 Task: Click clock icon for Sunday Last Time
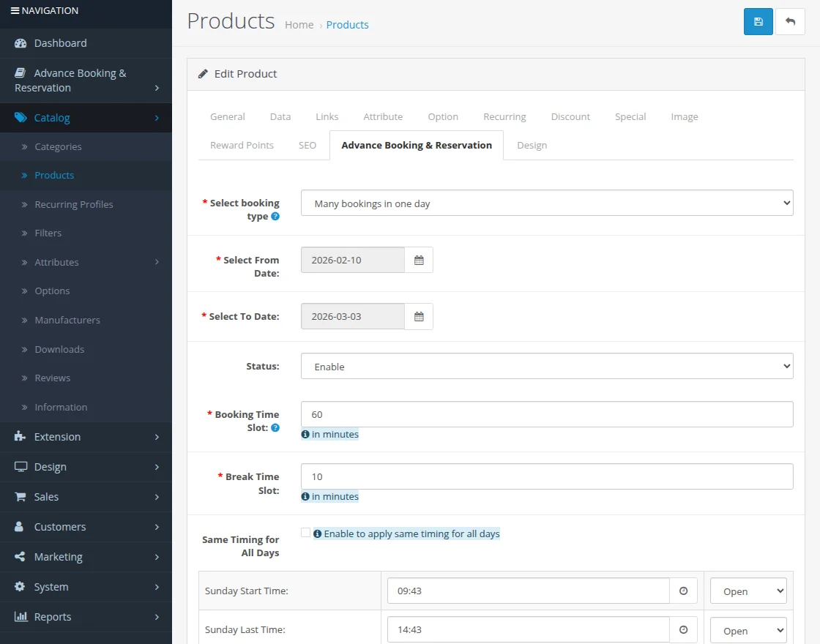(x=683, y=630)
